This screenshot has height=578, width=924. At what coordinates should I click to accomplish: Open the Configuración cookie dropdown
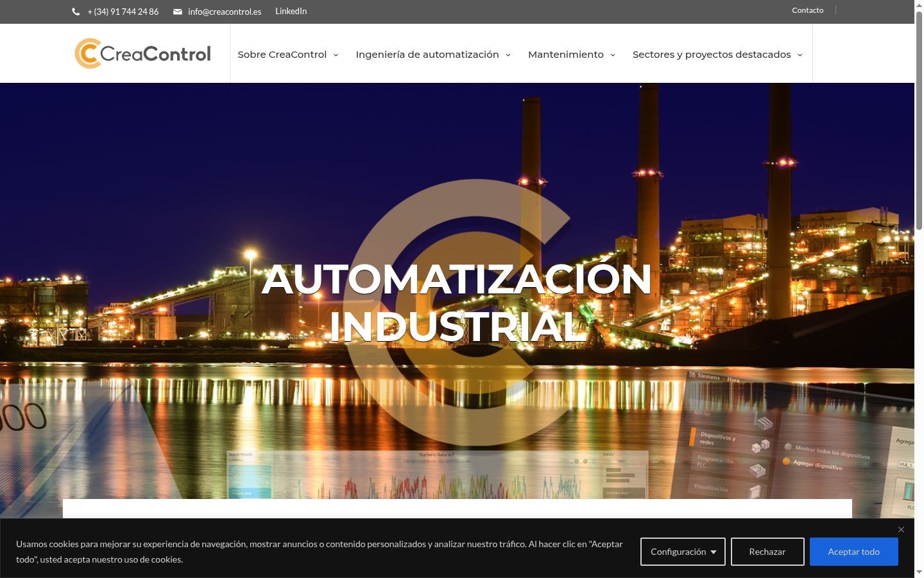pyautogui.click(x=683, y=552)
